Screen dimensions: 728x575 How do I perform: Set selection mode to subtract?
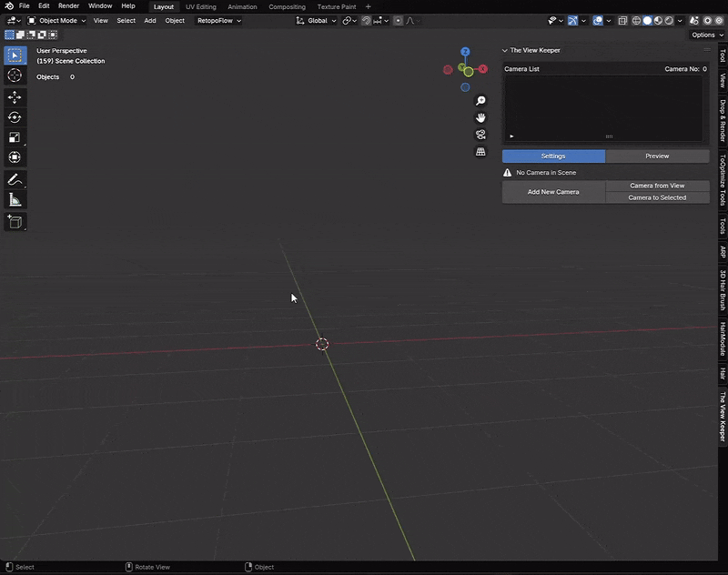click(31, 35)
